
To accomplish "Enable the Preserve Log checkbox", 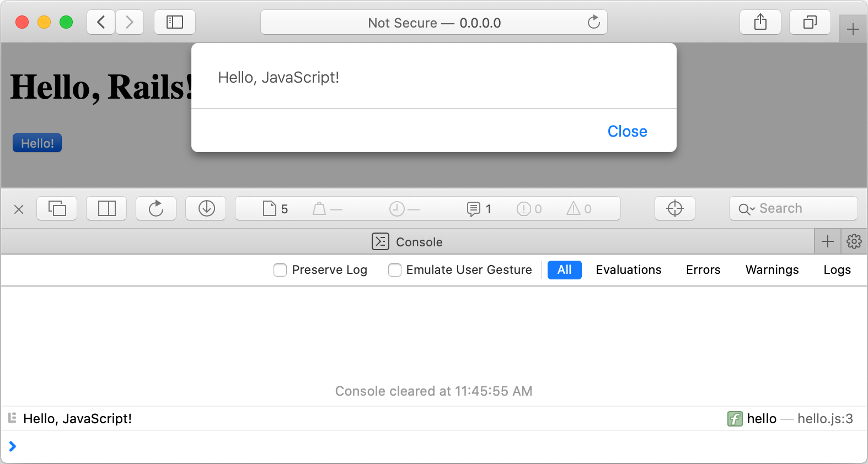I will point(280,270).
